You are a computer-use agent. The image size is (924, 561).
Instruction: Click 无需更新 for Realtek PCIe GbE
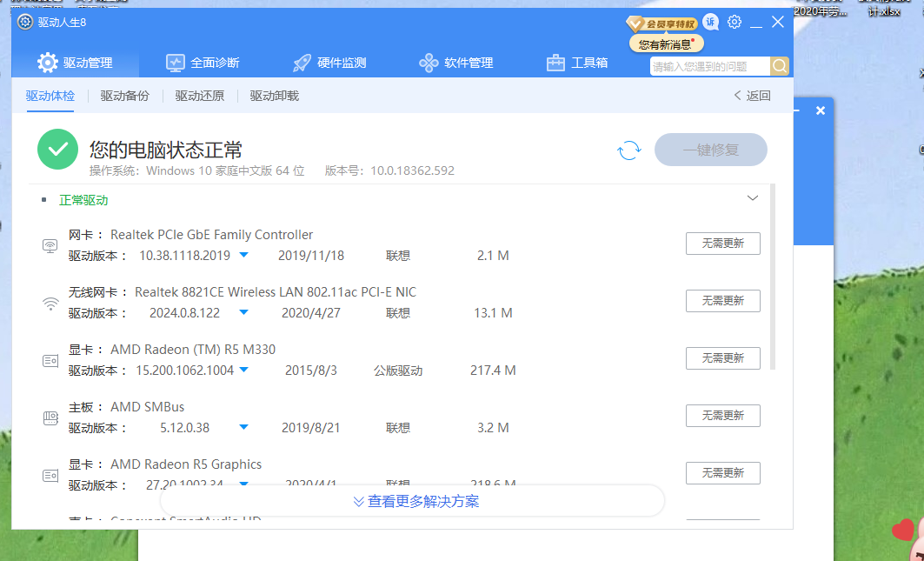click(722, 244)
